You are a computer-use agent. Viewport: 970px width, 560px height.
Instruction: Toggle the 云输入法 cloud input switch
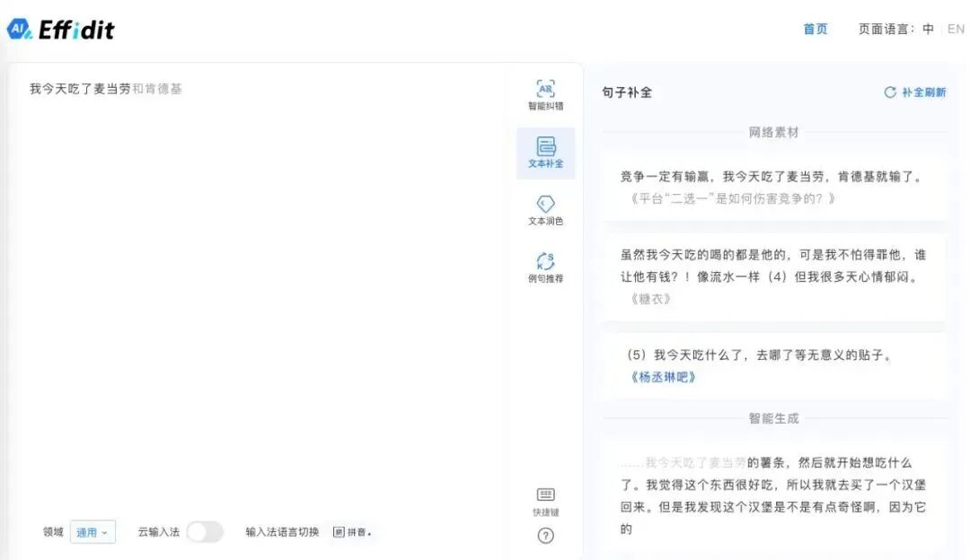(x=205, y=531)
